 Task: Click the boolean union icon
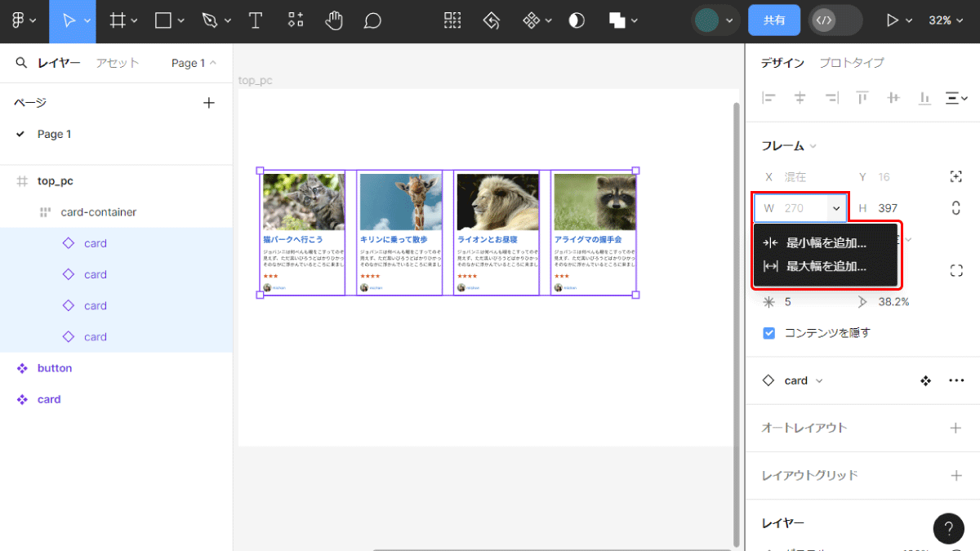617,21
